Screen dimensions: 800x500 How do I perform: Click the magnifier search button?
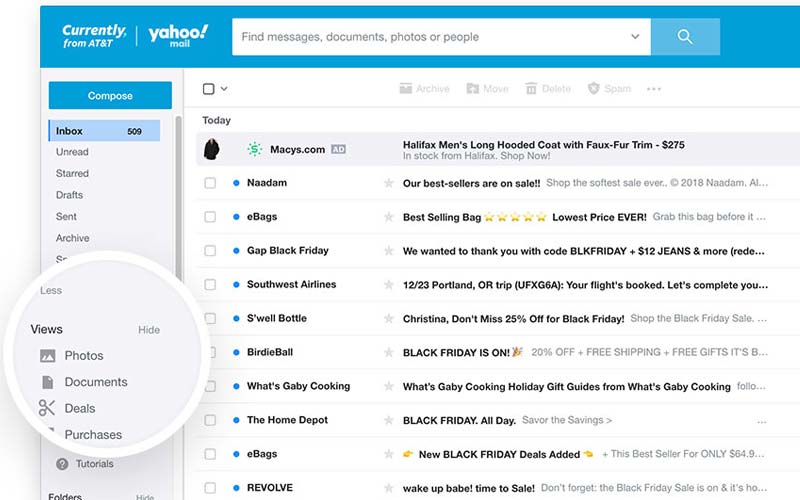click(x=685, y=37)
